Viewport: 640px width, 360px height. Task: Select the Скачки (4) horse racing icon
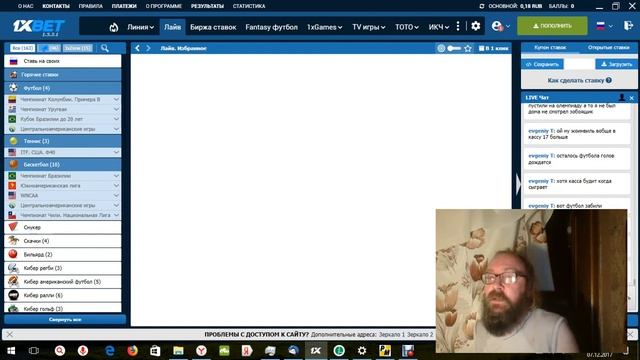pos(13,241)
